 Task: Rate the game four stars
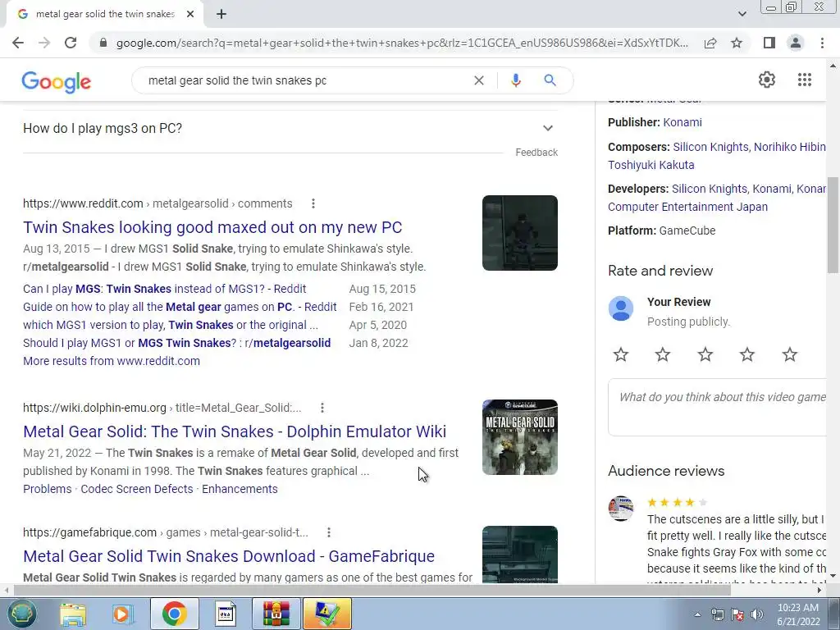click(x=746, y=354)
